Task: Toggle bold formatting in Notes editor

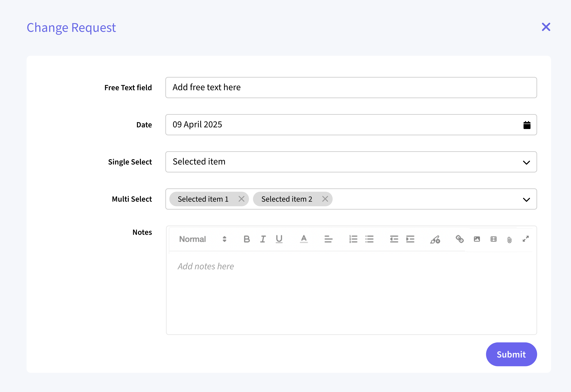Action: [246, 239]
